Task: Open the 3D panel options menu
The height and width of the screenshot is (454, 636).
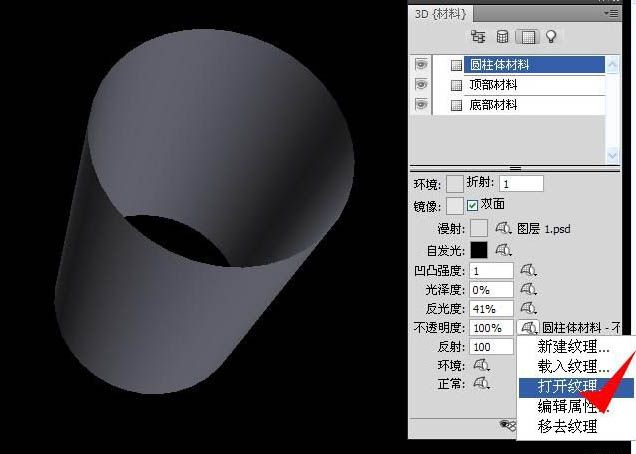Action: 612,14
